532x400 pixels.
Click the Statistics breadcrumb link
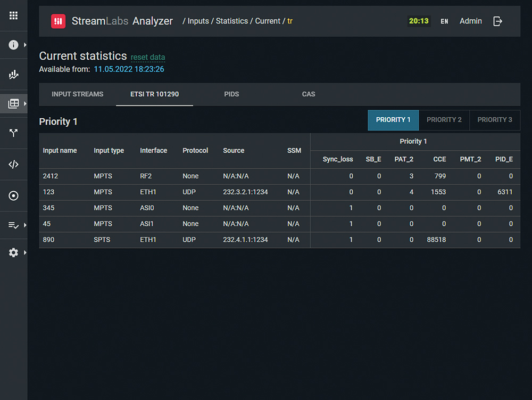[232, 21]
